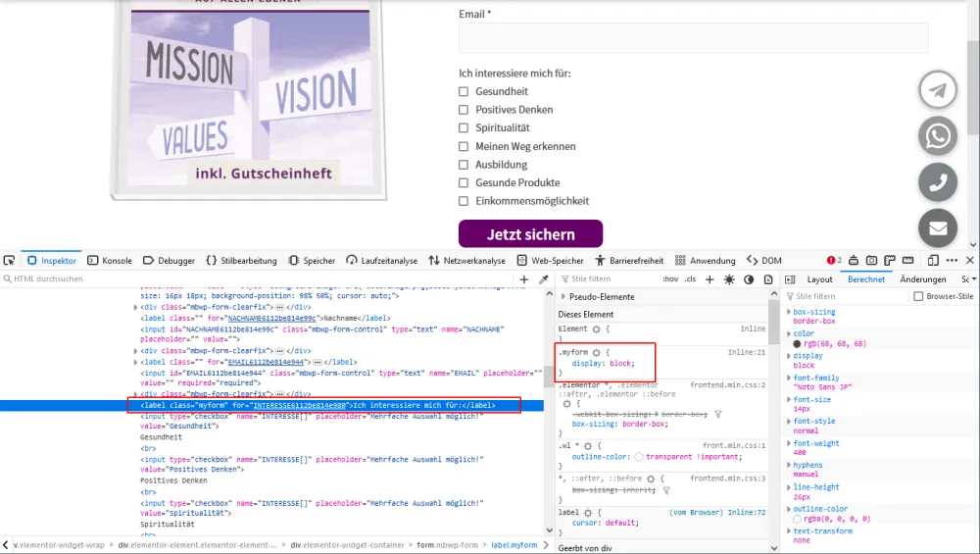Open the measure tool
Screen dimensions: 980x554
pos(908,260)
